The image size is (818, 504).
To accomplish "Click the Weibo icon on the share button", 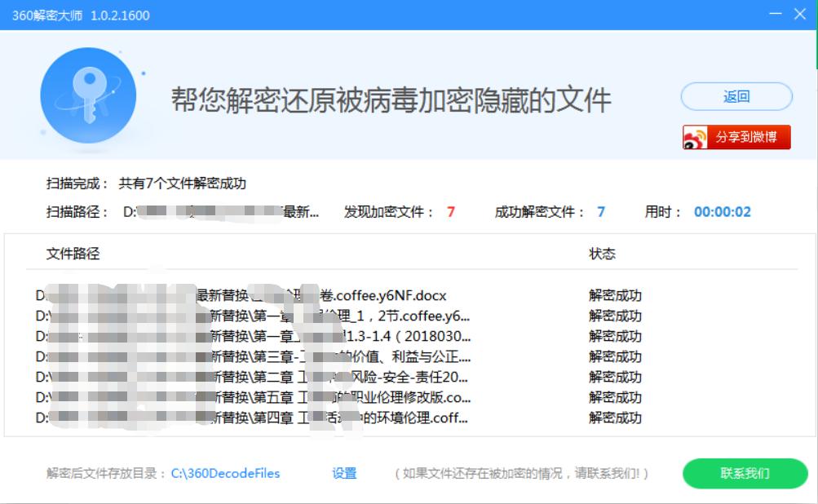I will pyautogui.click(x=694, y=136).
